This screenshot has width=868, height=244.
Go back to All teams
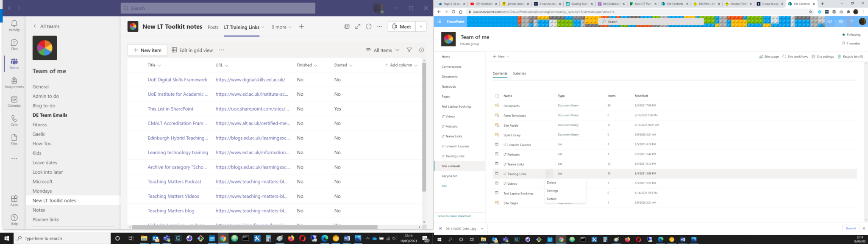(47, 26)
